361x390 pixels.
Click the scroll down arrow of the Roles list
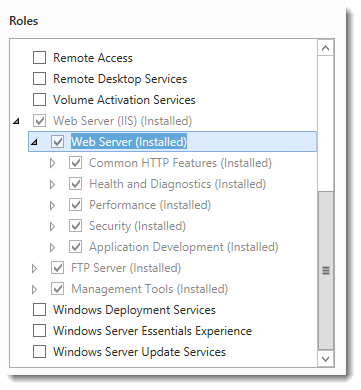[x=326, y=359]
